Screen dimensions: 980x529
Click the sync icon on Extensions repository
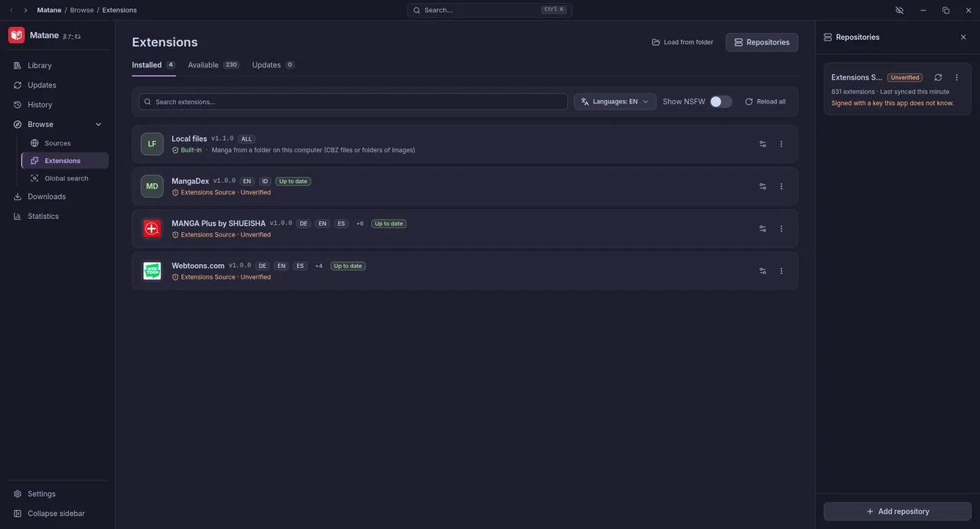point(938,77)
